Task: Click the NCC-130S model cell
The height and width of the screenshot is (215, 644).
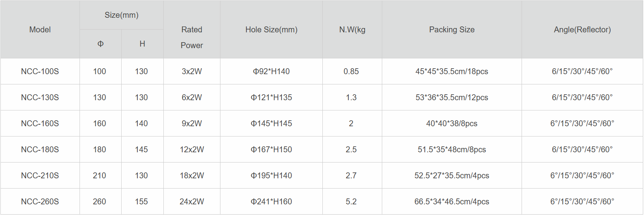Action: coord(40,97)
